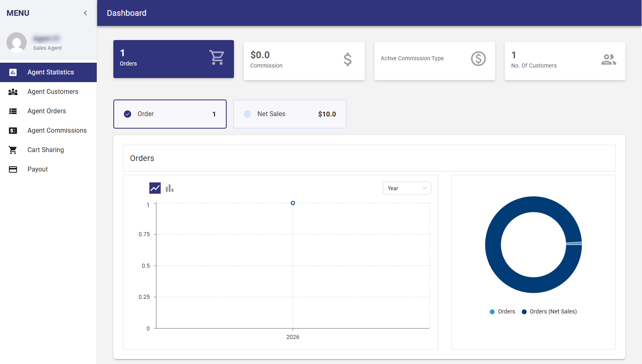
Task: Click the dollar sign icon in Commission card
Action: 347,59
